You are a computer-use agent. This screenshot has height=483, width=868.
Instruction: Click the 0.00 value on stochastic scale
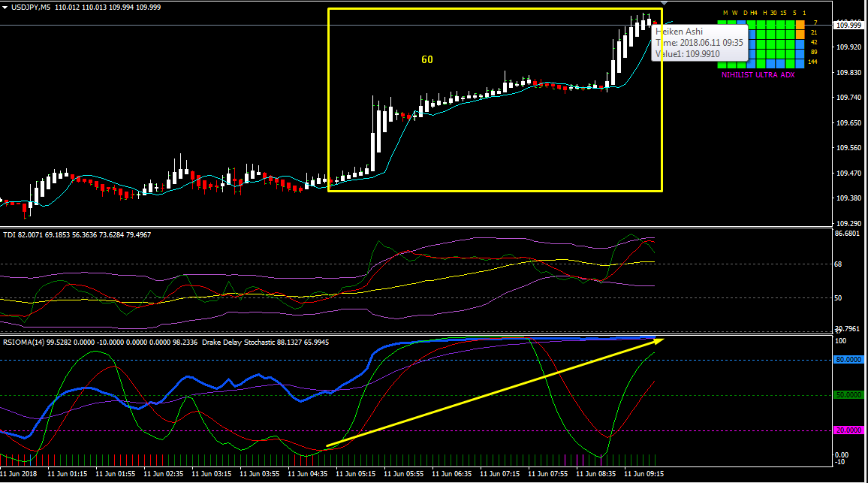(842, 454)
